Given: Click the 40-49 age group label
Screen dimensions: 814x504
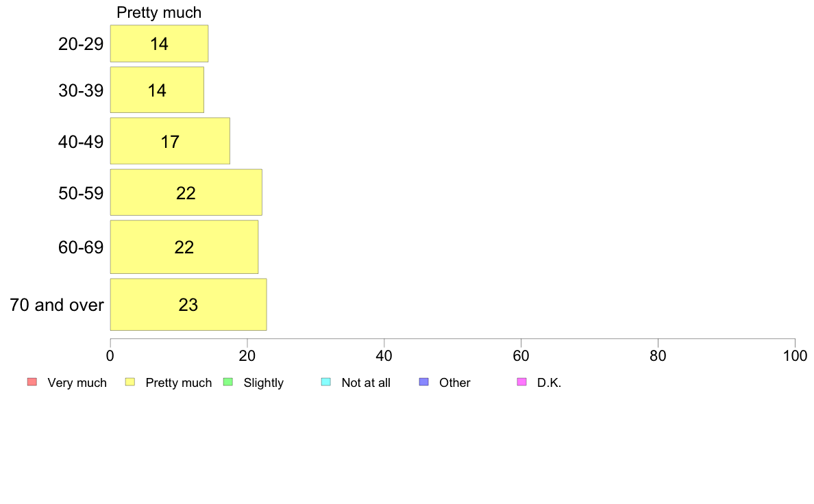Looking at the screenshot, I should click(81, 142).
